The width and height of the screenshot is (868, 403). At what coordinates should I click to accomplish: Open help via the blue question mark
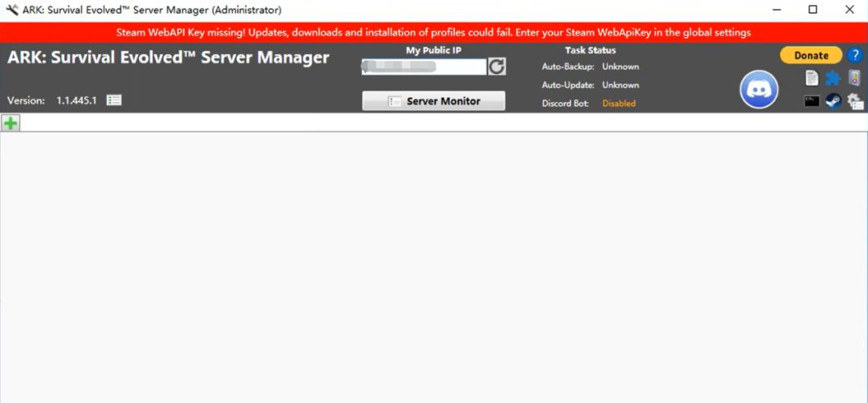coord(856,56)
